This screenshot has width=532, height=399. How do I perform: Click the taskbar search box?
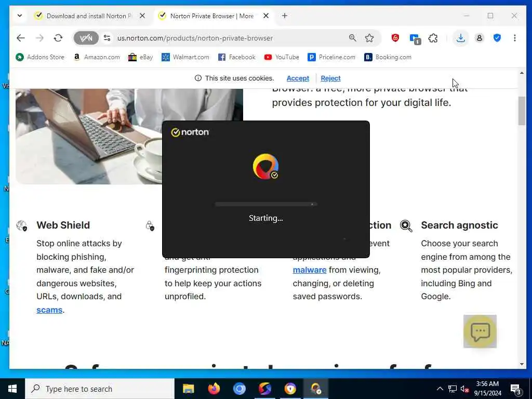point(99,389)
